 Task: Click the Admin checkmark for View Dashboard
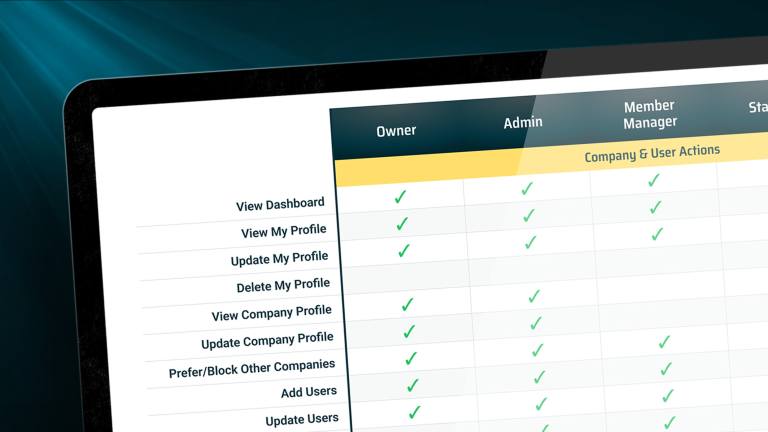coord(527,189)
